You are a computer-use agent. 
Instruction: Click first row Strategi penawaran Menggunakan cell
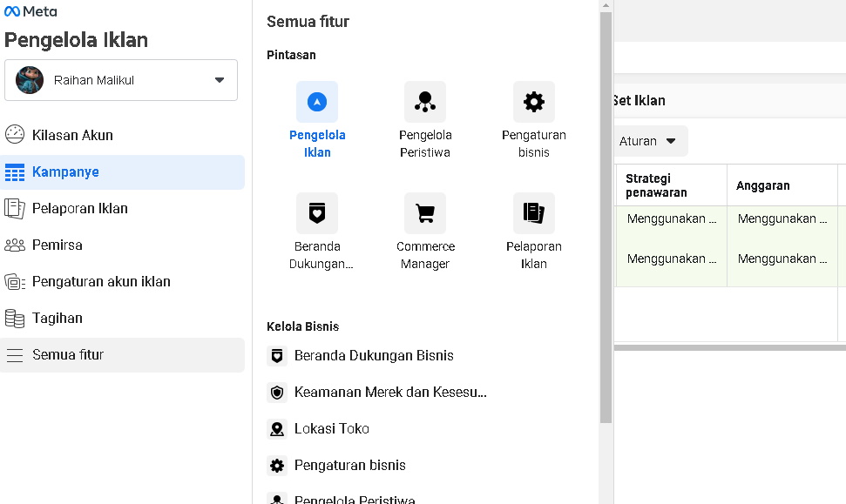click(x=672, y=218)
